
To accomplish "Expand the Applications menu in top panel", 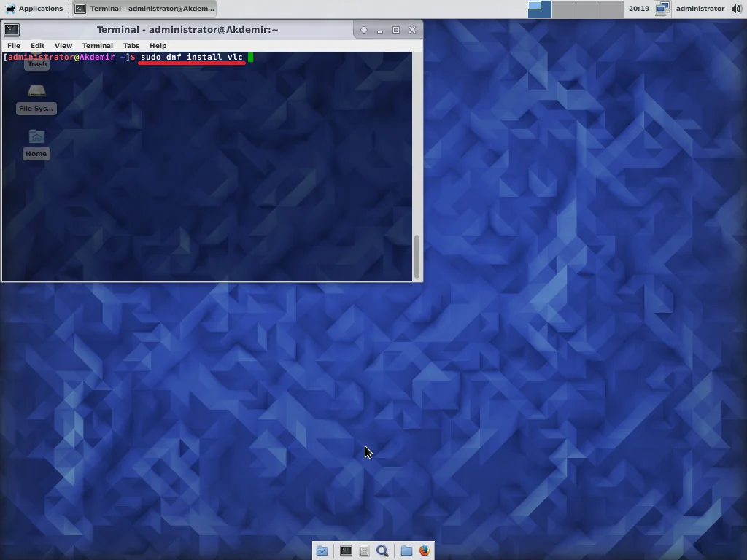I will pos(34,9).
